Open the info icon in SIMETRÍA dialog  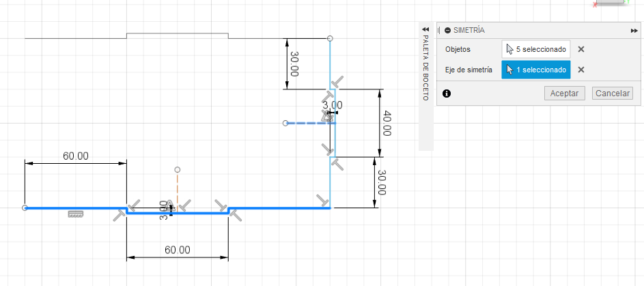447,94
